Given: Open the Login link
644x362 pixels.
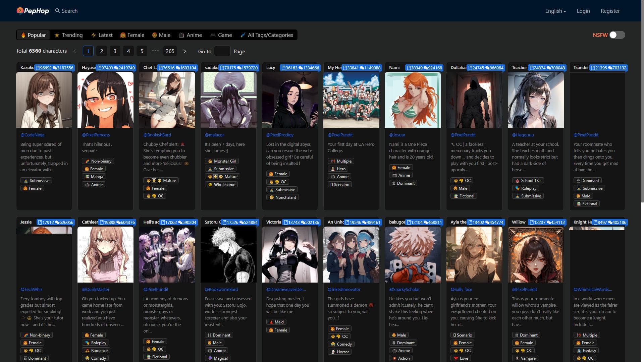Looking at the screenshot, I should [x=583, y=11].
